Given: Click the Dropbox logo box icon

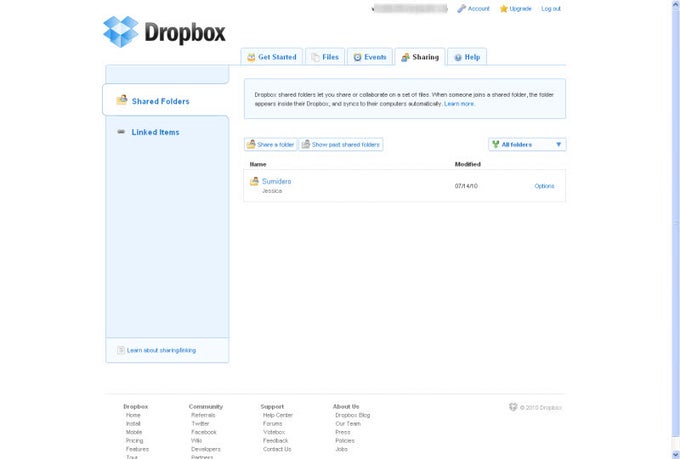Looking at the screenshot, I should pyautogui.click(x=121, y=32).
